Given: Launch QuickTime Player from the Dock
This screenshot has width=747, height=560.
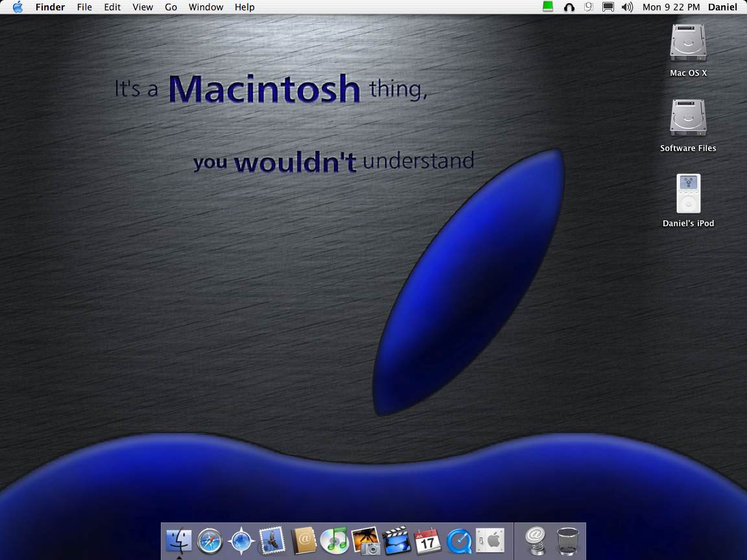Looking at the screenshot, I should 459,541.
